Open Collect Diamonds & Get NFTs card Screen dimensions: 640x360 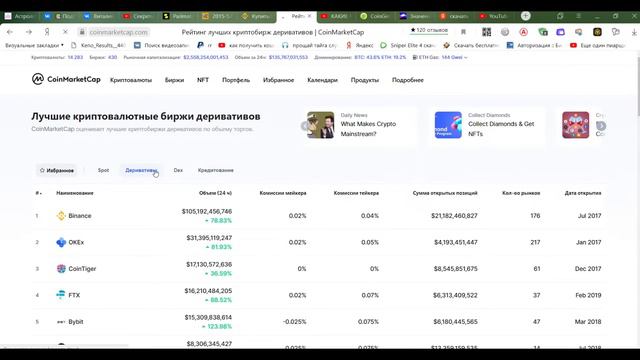pyautogui.click(x=501, y=129)
